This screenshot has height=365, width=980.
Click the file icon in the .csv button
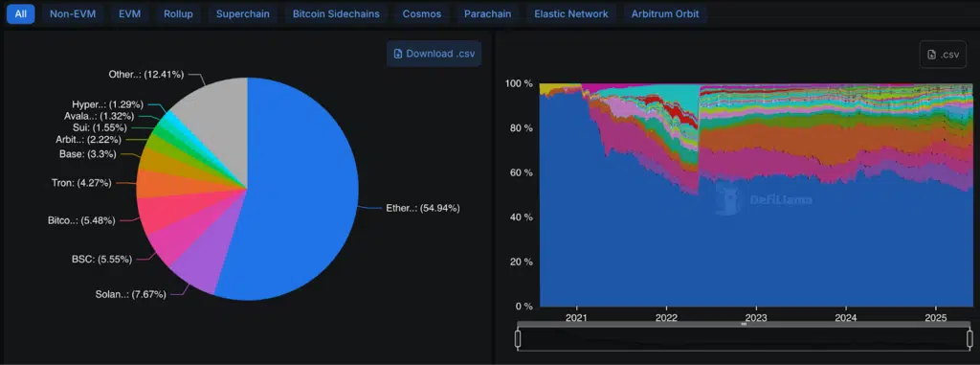932,56
